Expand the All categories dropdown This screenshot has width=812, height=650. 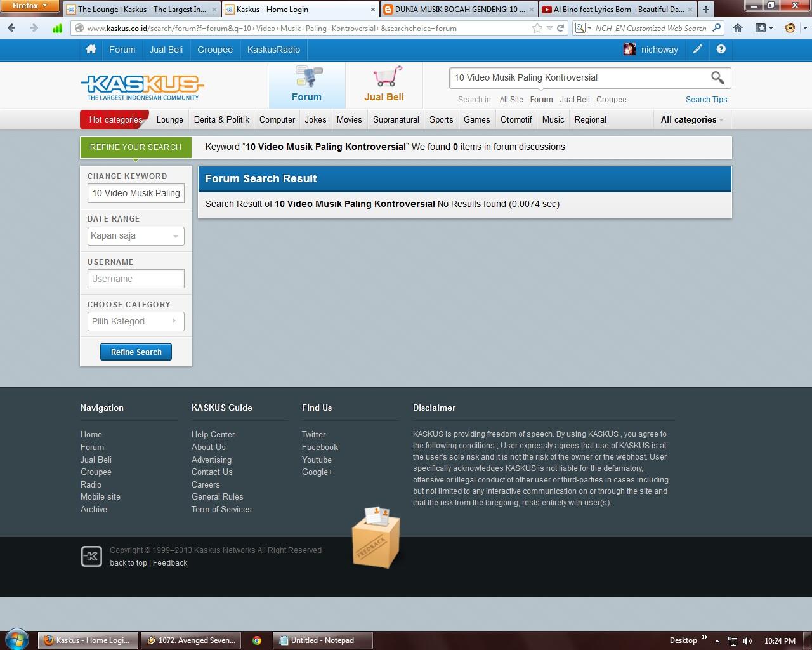pos(692,119)
